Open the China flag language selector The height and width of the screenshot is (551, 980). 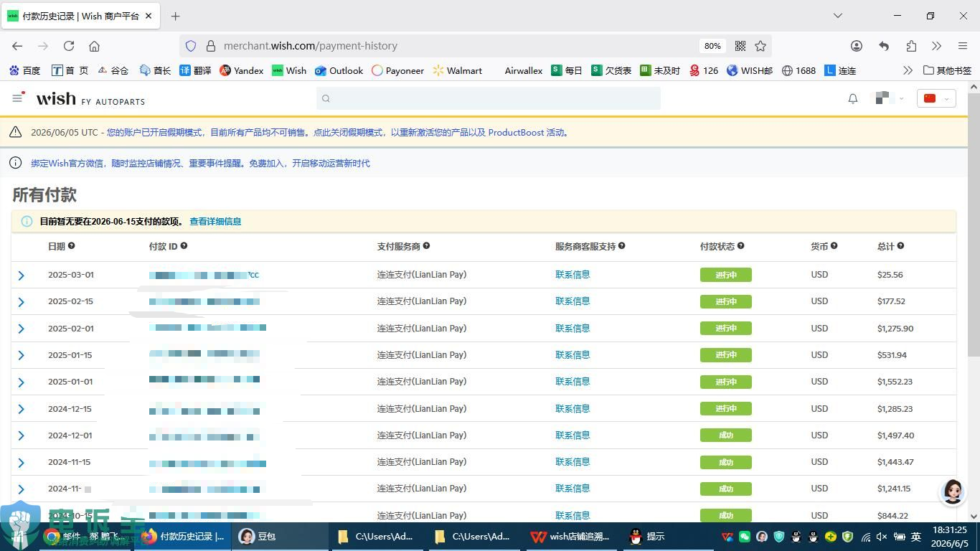pos(936,98)
